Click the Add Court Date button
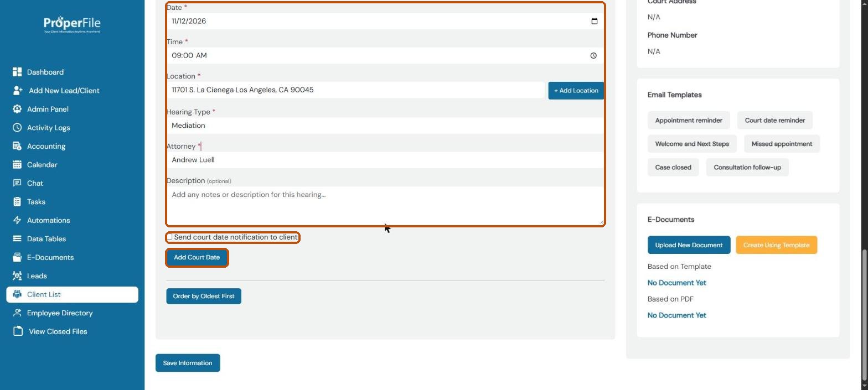The height and width of the screenshot is (390, 868). click(197, 257)
